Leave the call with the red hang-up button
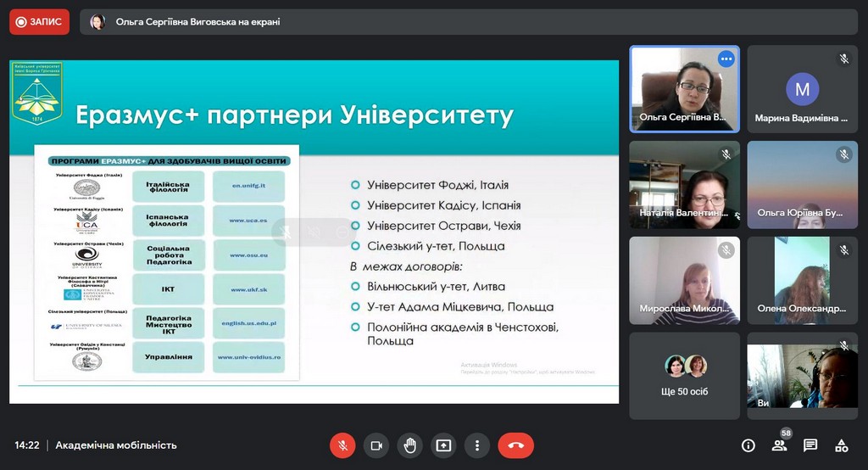 point(515,445)
